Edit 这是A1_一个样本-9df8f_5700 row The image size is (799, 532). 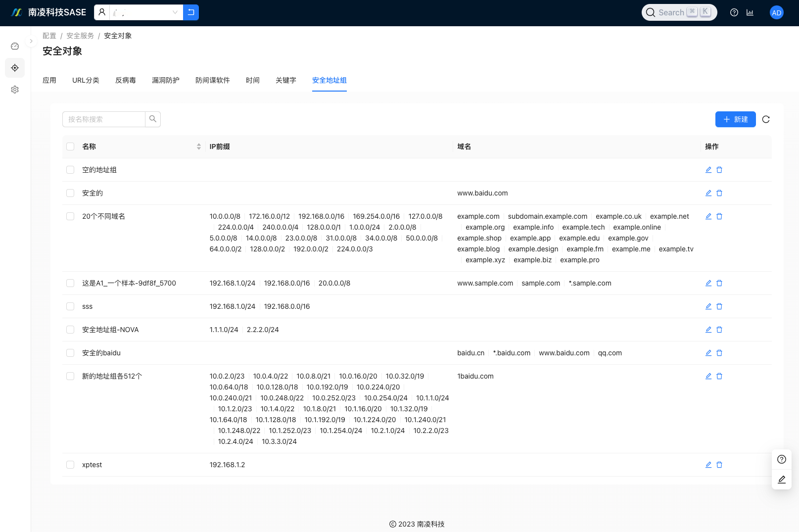click(x=708, y=283)
